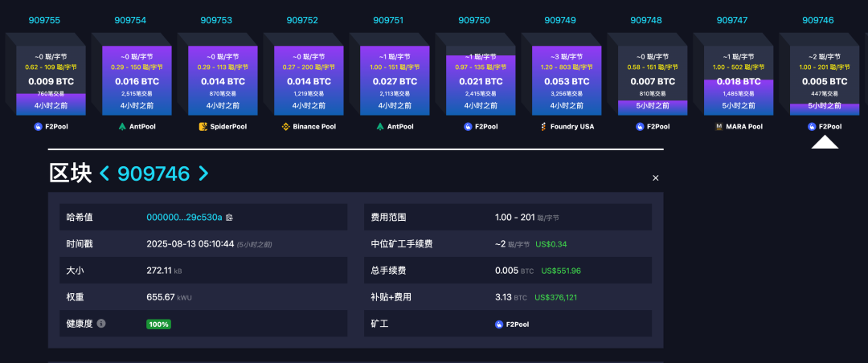
Task: Click F2Pool icon under block 909750
Action: click(469, 127)
